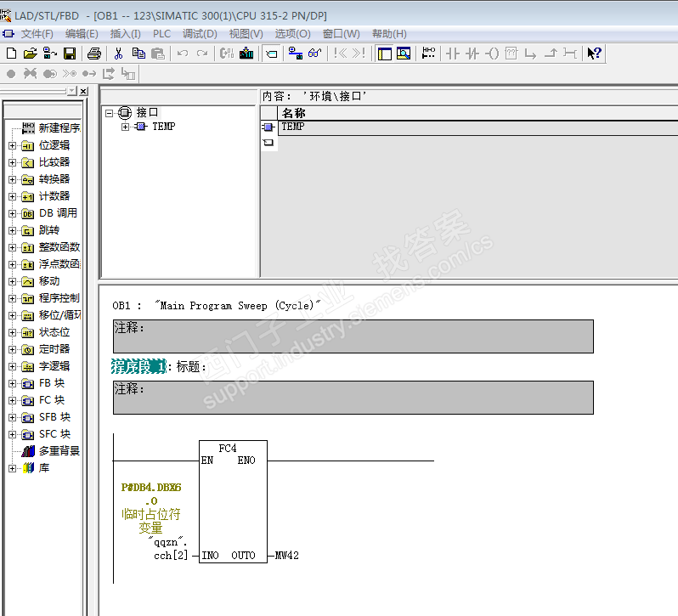
Task: Expand the 计数器 folder
Action: [12, 196]
